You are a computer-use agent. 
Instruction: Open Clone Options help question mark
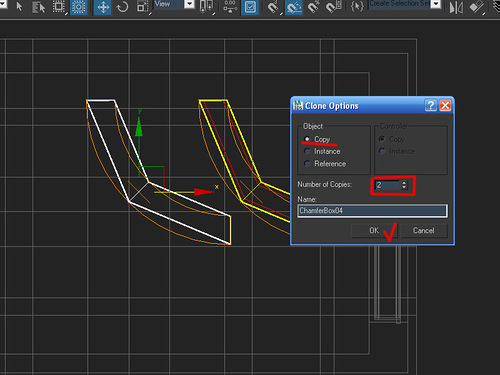point(431,106)
